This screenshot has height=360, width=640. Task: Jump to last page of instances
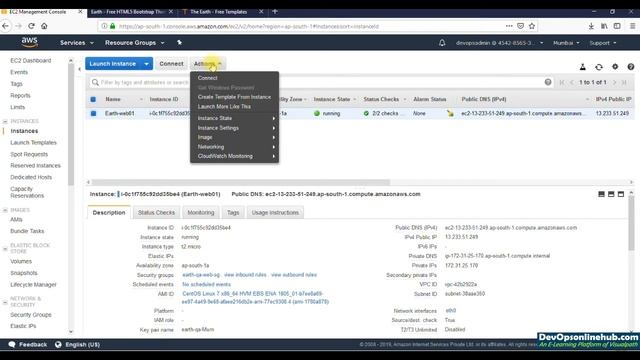tap(624, 82)
